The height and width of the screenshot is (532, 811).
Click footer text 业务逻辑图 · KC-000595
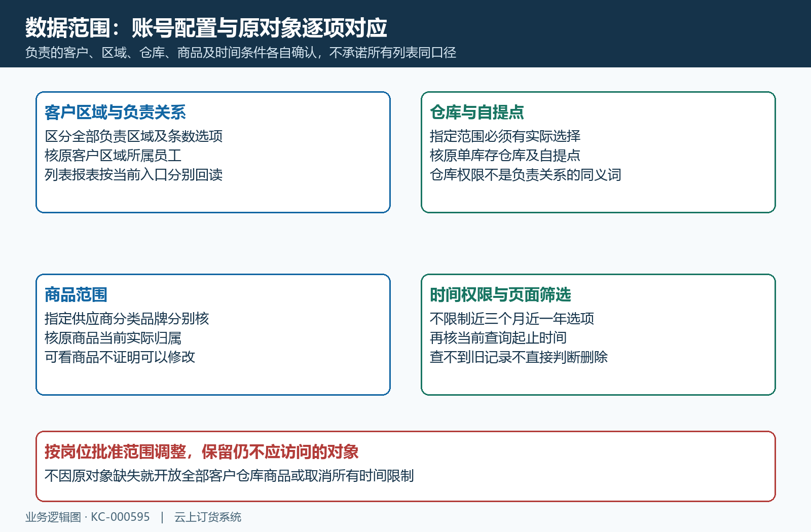[x=88, y=517]
